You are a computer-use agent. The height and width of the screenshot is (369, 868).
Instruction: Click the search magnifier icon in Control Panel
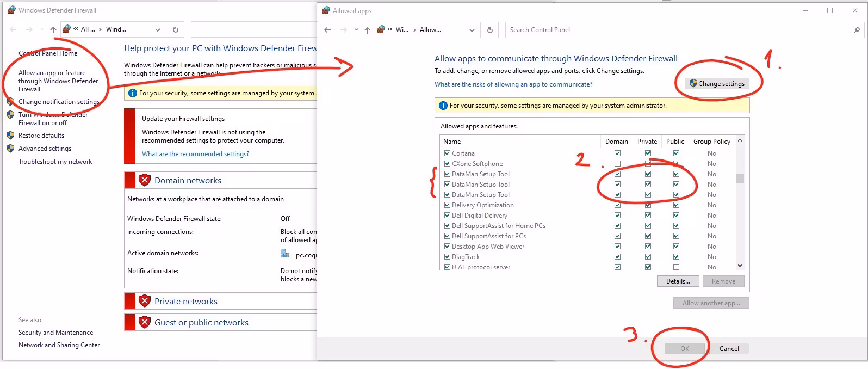pos(857,30)
